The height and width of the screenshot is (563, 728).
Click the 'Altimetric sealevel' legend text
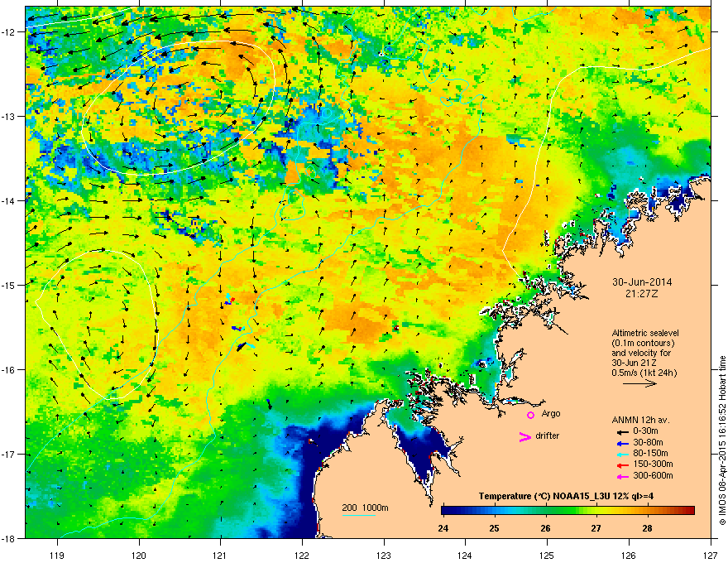pyautogui.click(x=645, y=333)
